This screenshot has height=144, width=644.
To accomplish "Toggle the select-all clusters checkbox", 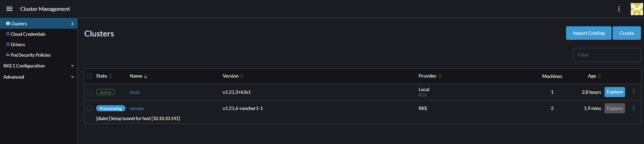I will coord(89,76).
